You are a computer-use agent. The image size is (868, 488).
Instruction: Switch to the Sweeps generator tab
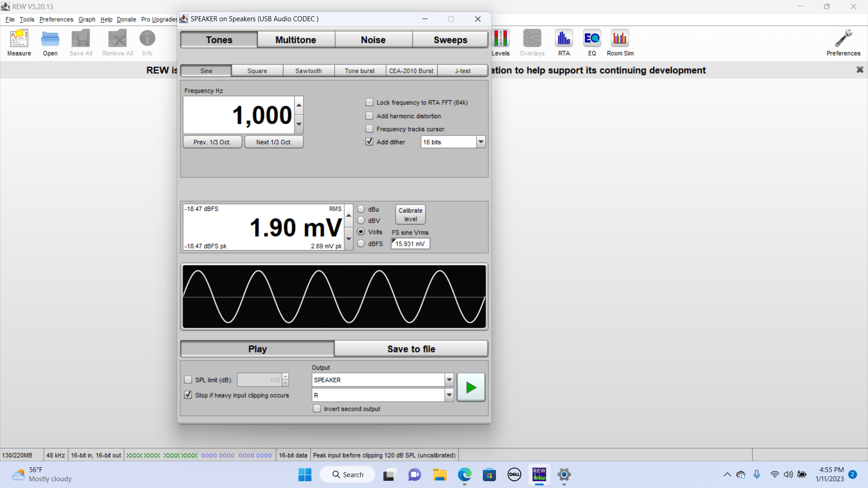point(450,40)
